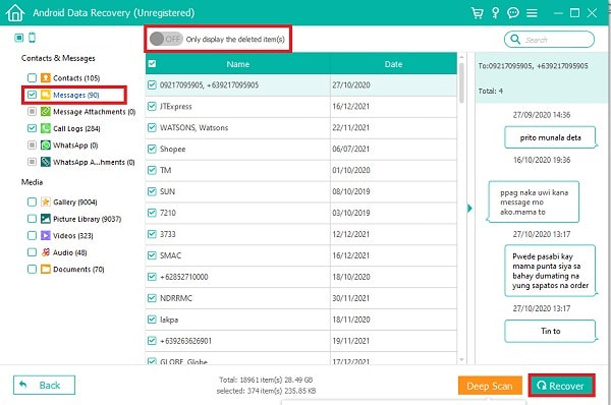Screen dimensions: 611x405
Task: Uncheck the Messages (90) checkbox
Action: coord(32,95)
